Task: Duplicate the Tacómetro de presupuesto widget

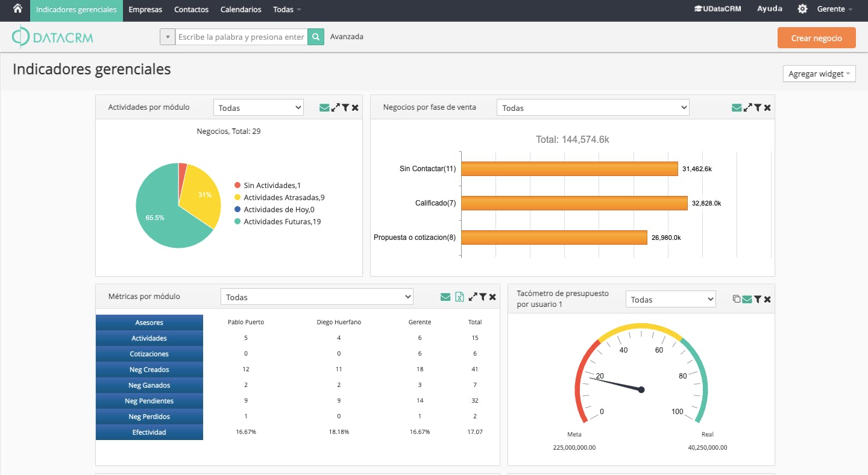Action: [736, 299]
